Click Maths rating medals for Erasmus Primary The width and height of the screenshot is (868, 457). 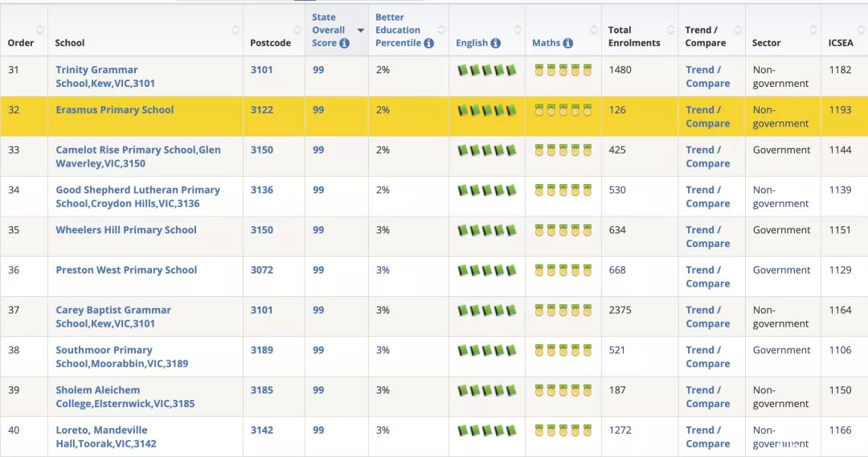[x=563, y=110]
